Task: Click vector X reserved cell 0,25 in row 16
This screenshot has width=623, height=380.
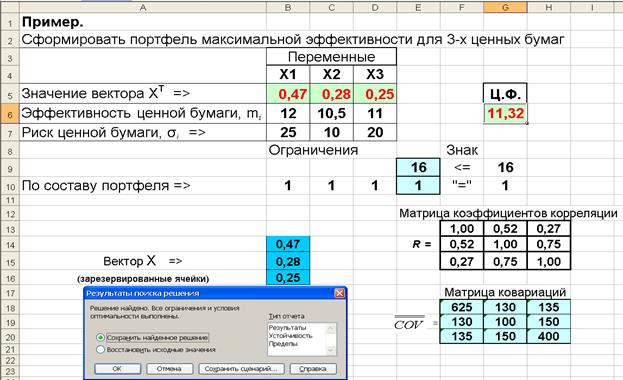Action: pyautogui.click(x=288, y=278)
